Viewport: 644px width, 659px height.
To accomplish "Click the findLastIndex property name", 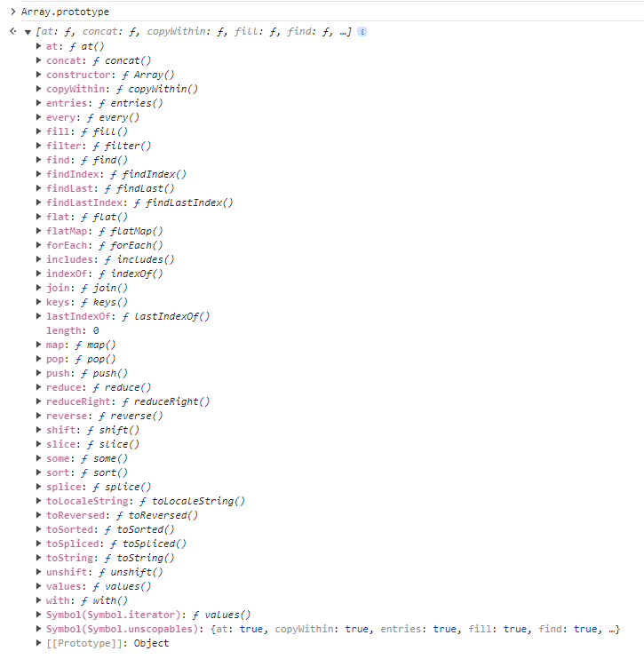I will click(x=84, y=203).
